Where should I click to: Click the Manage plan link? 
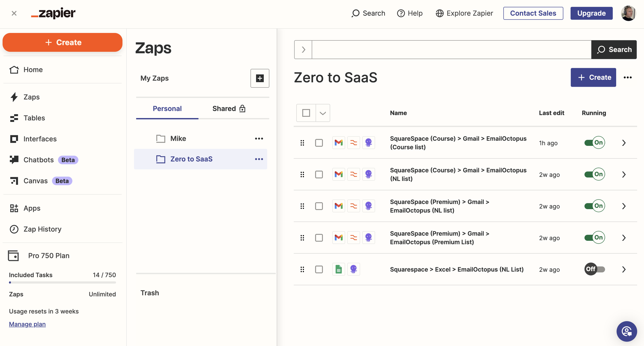pyautogui.click(x=27, y=324)
